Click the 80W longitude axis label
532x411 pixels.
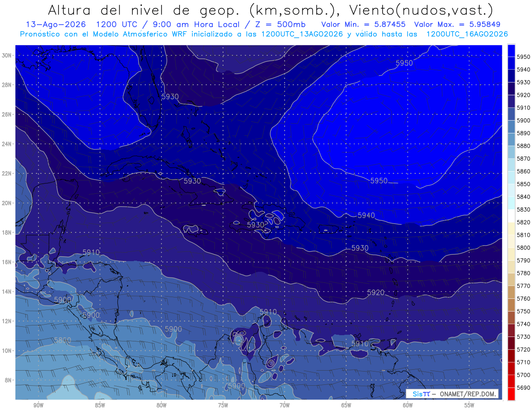[161, 405]
